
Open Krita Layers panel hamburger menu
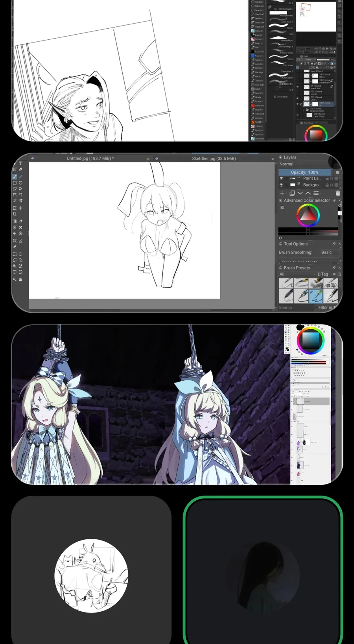click(337, 172)
